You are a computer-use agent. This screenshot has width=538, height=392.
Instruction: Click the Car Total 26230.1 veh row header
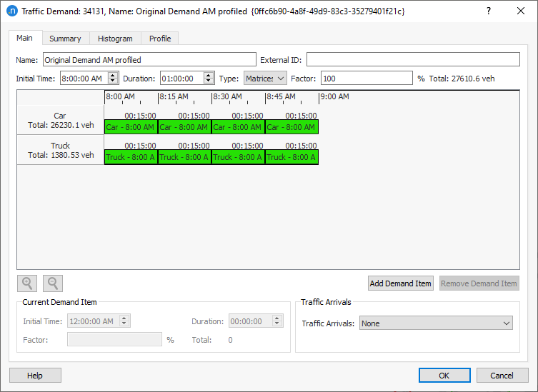pos(61,120)
